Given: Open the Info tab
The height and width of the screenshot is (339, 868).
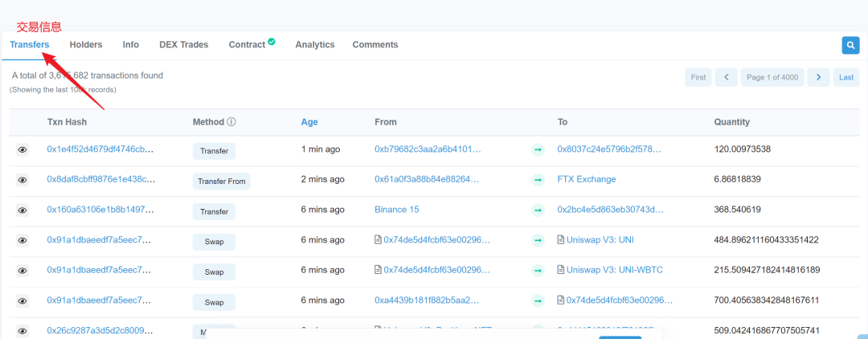Looking at the screenshot, I should tap(131, 45).
